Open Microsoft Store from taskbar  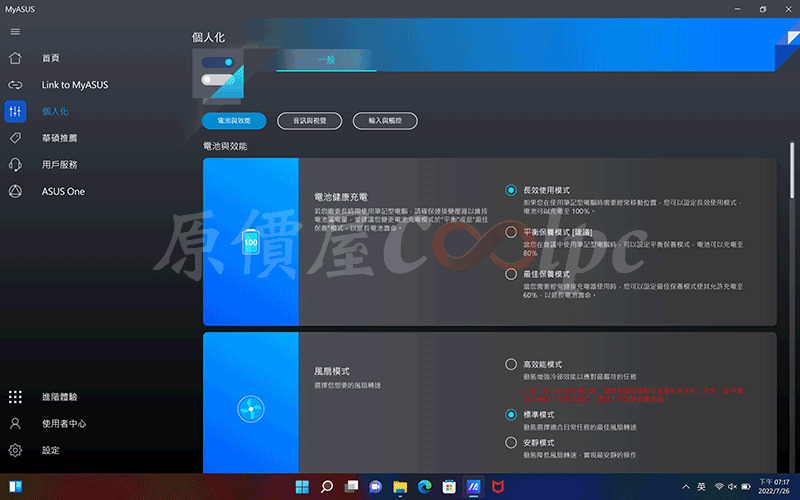(x=449, y=487)
